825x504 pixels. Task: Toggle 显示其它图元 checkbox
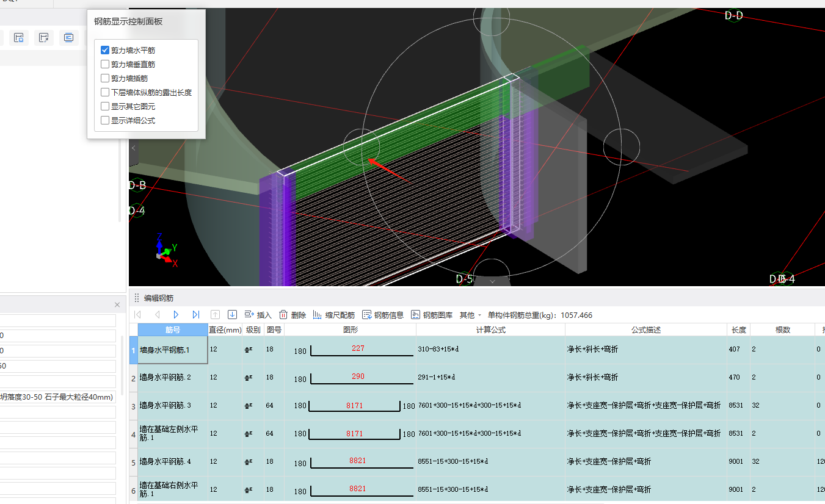click(105, 106)
